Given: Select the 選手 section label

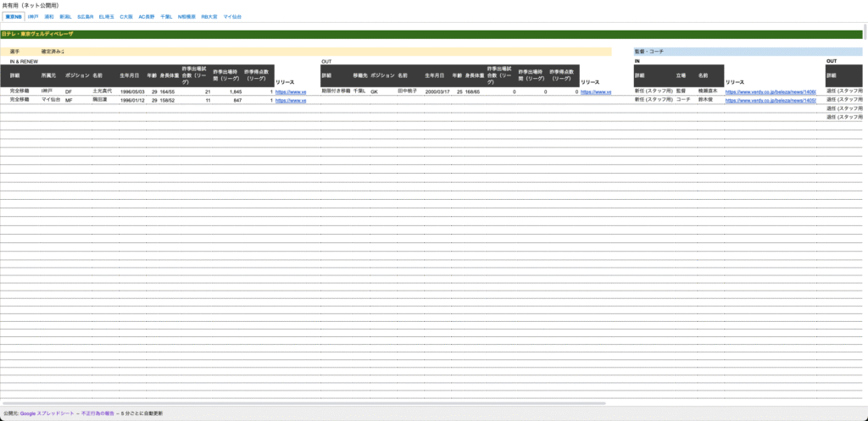Looking at the screenshot, I should click(x=14, y=52).
